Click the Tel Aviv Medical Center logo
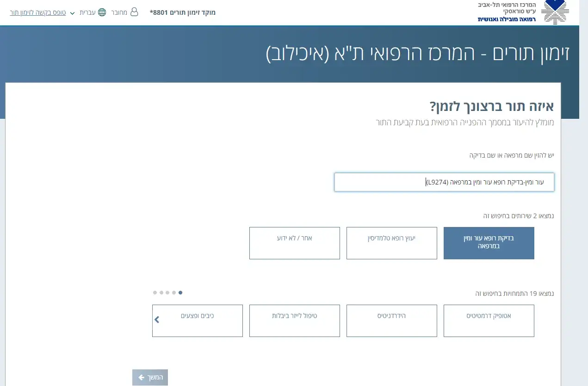Image resolution: width=588 pixels, height=386 pixels. point(555,12)
